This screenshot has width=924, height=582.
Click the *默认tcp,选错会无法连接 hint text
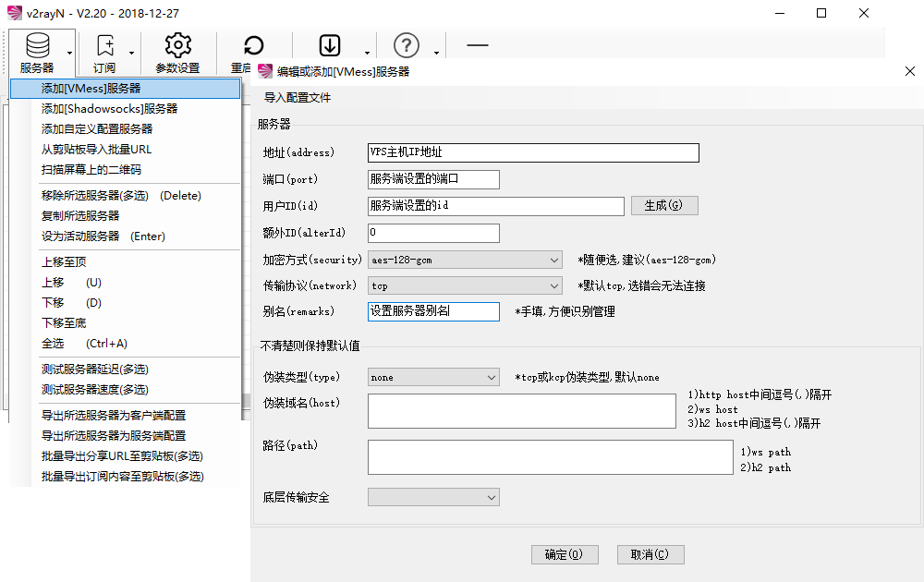pyautogui.click(x=642, y=285)
